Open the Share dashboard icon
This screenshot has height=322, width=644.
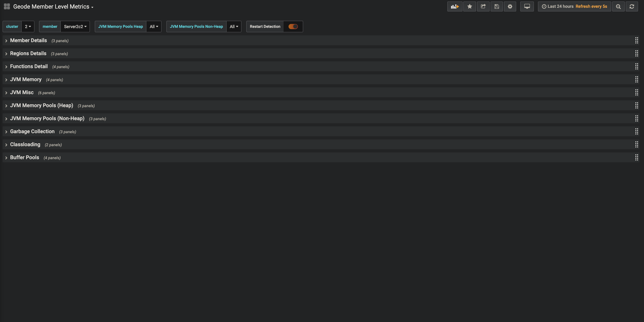click(483, 7)
